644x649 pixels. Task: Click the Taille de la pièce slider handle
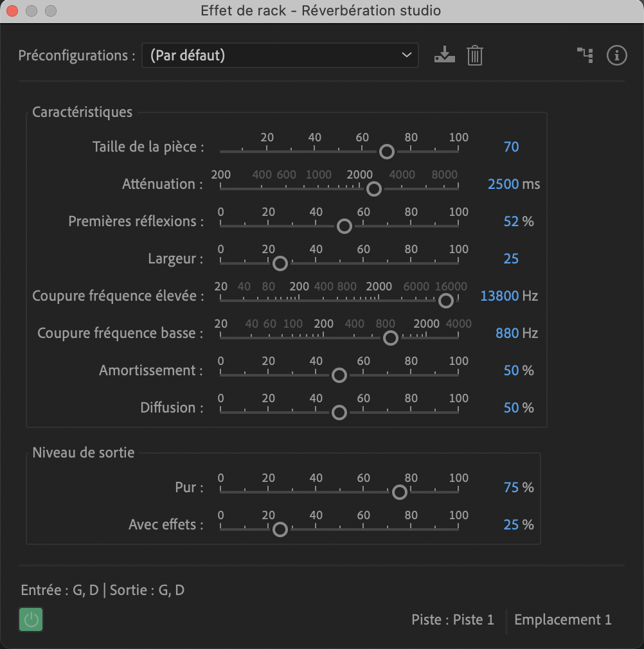(387, 152)
